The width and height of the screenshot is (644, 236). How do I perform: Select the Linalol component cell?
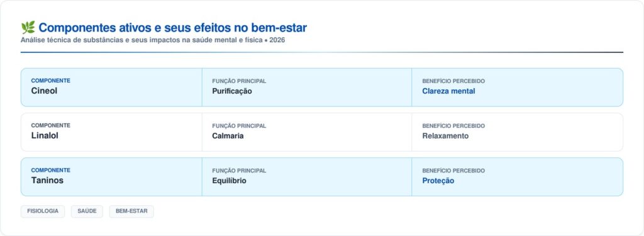point(111,132)
